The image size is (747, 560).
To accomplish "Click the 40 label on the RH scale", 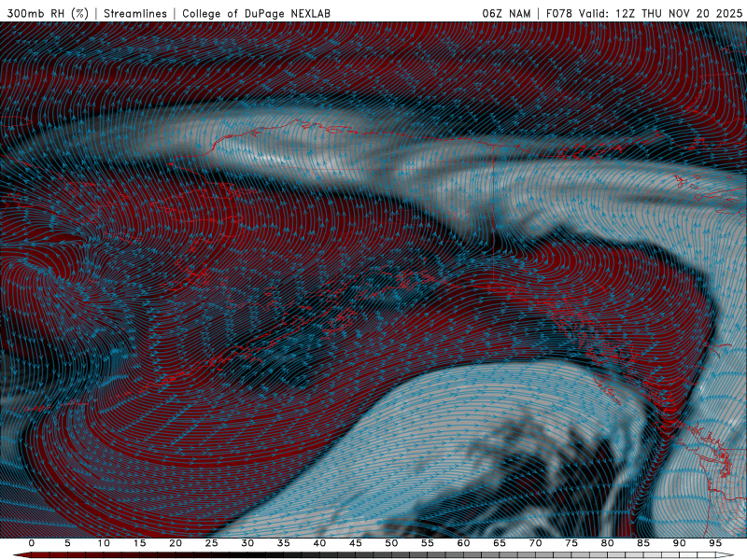I will [319, 543].
